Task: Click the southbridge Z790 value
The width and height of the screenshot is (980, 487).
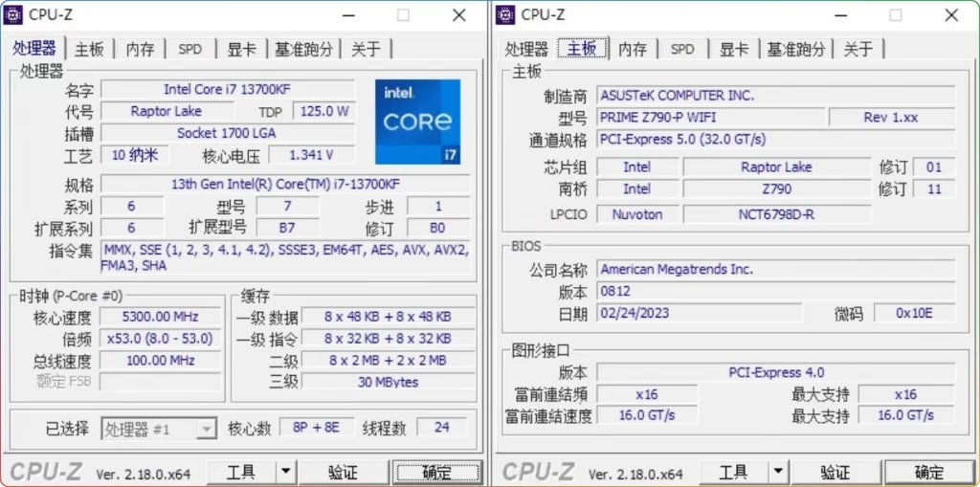Action: point(777,188)
